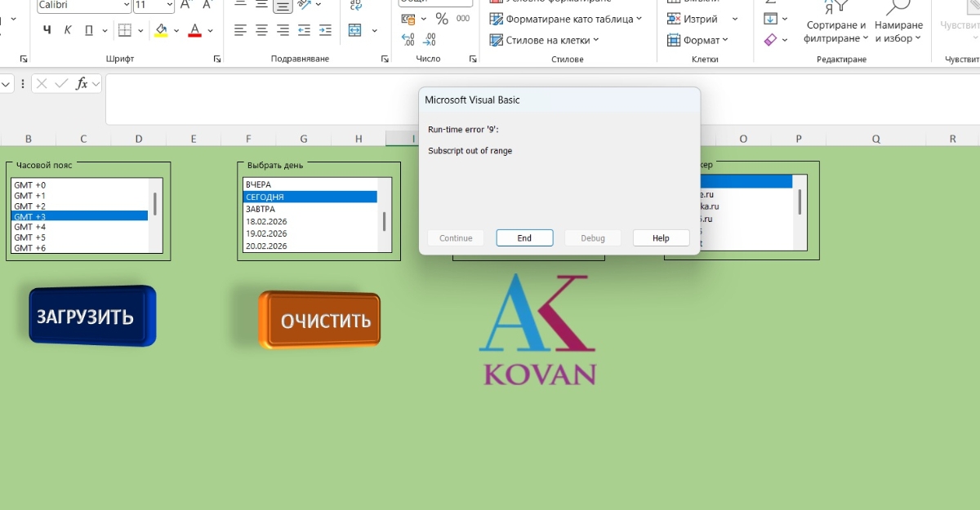Viewport: 980px width, 510px height.
Task: Select GMT +5 in time zone list
Action: tap(30, 237)
